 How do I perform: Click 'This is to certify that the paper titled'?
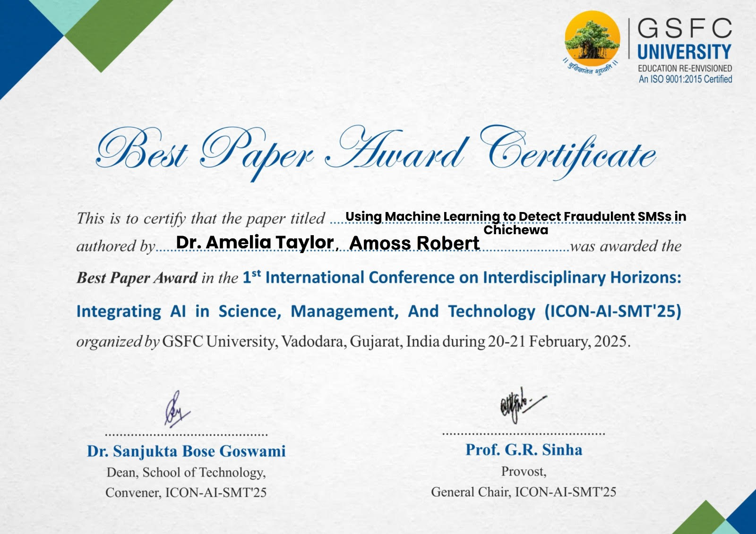201,219
